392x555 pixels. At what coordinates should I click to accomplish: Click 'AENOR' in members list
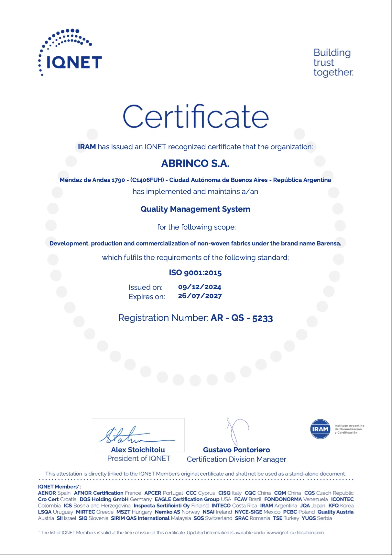click(47, 493)
